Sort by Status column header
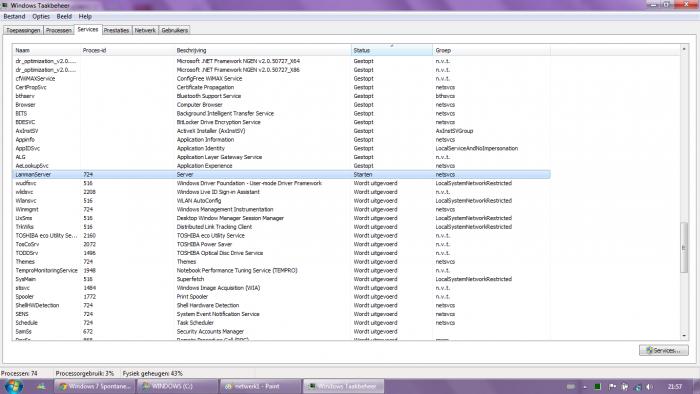This screenshot has height=394, width=700. [x=392, y=50]
